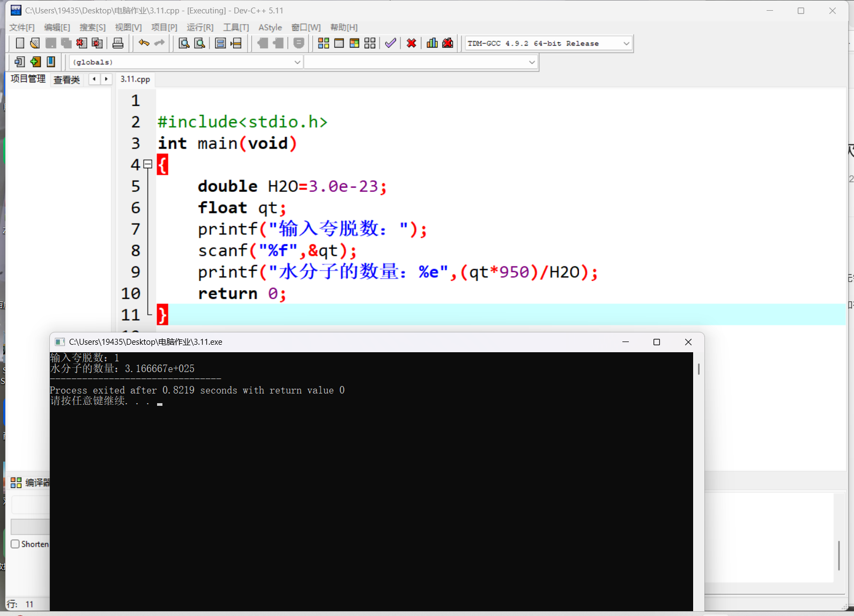Close the 3.11.exe console window
854x616 pixels.
tap(688, 342)
